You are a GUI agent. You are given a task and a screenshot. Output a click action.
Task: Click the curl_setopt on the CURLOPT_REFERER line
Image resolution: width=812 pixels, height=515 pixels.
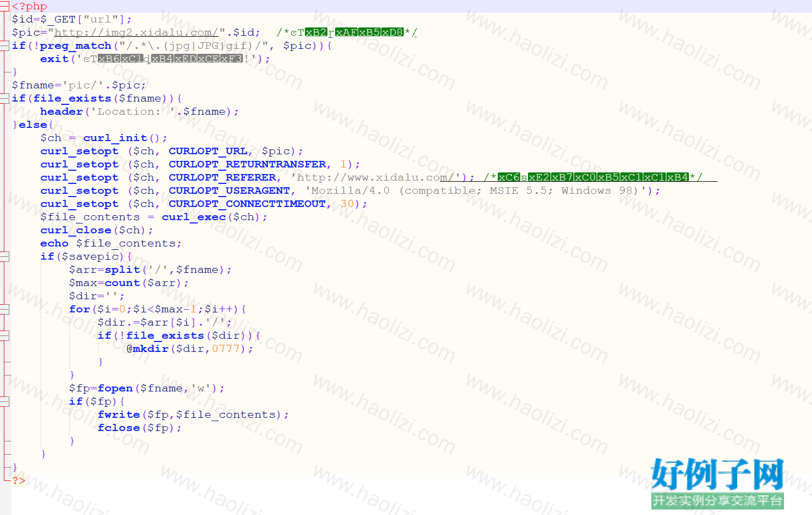(80, 177)
